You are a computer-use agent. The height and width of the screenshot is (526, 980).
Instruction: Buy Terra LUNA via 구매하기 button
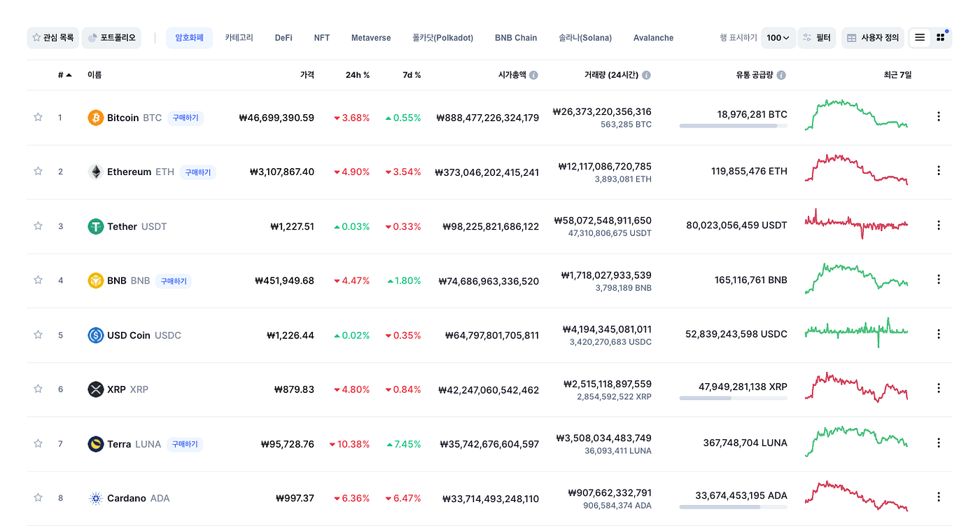click(x=185, y=444)
